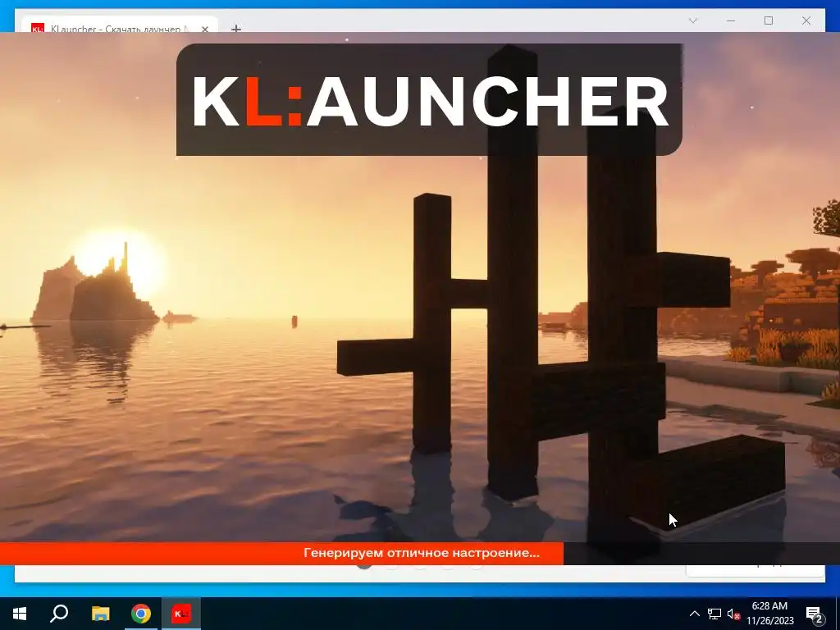840x630 pixels.
Task: Click the orange loading progress bar
Action: click(282, 553)
